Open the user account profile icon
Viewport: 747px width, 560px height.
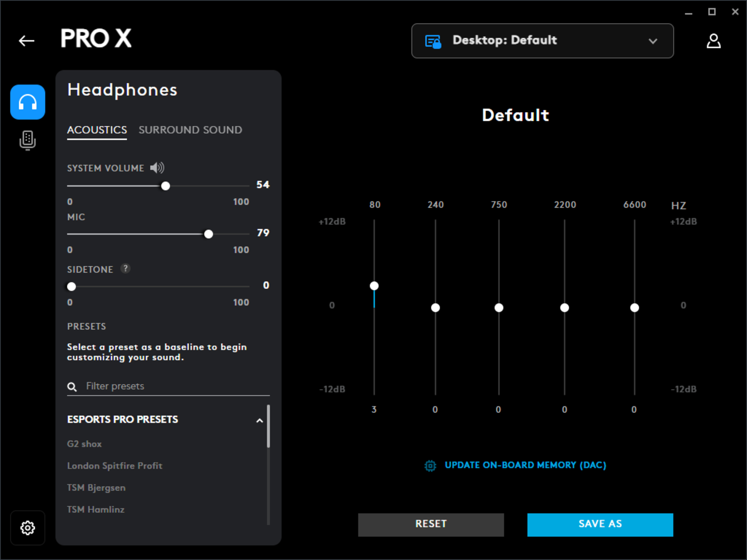pyautogui.click(x=714, y=41)
